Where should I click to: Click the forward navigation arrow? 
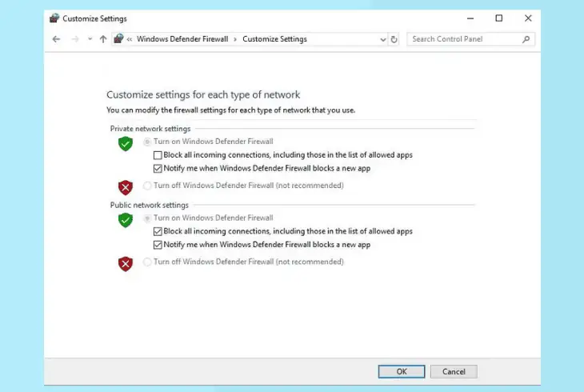[75, 39]
